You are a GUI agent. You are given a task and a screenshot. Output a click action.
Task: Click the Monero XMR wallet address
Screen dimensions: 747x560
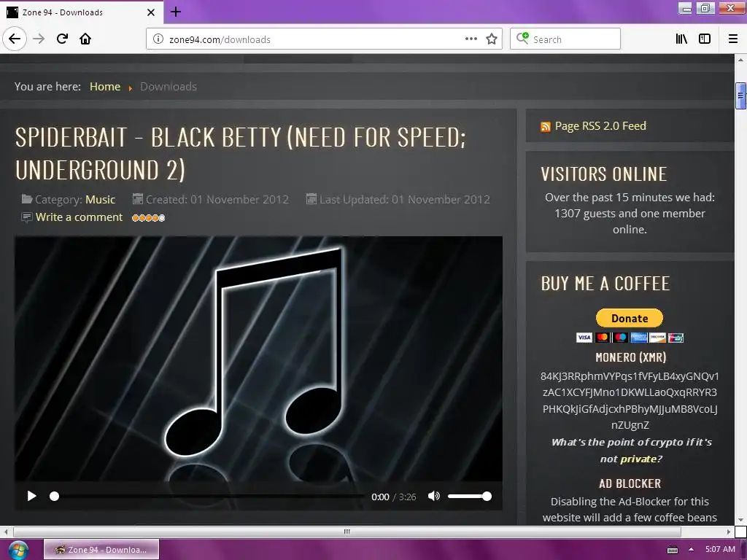(630, 400)
